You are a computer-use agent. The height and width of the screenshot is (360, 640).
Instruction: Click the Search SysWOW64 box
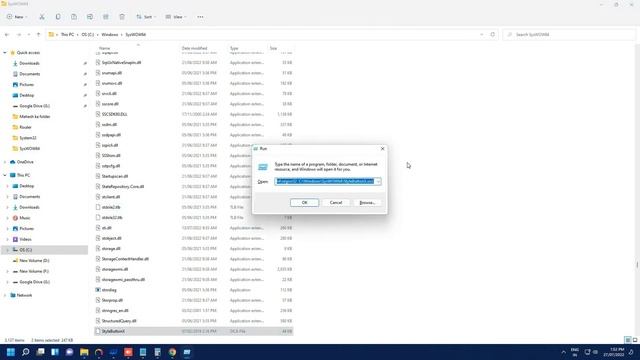click(569, 35)
